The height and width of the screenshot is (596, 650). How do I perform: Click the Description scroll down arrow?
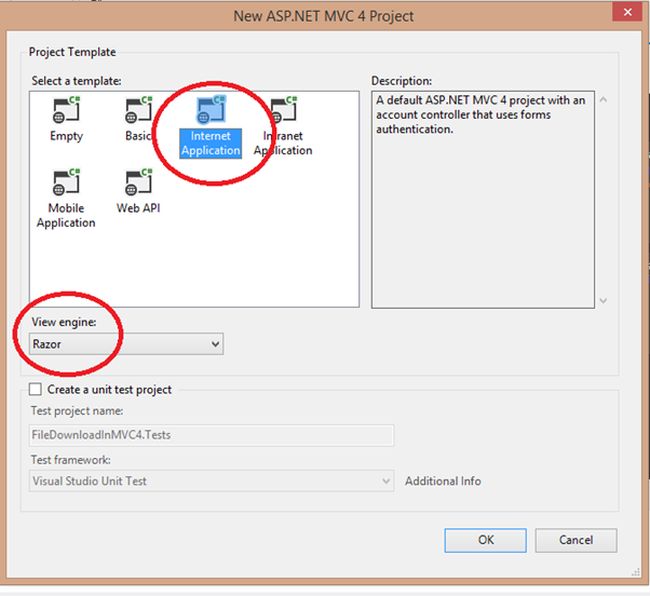coord(604,300)
